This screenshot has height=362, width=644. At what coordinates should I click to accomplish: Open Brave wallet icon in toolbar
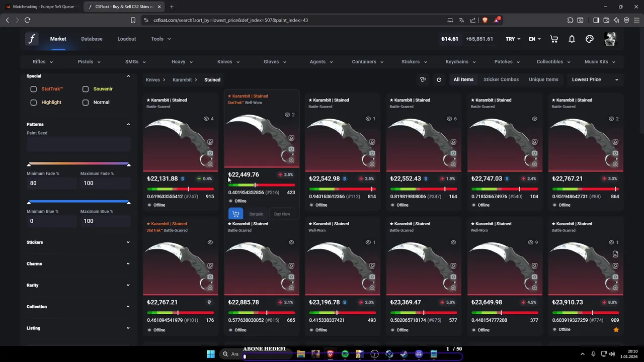click(606, 20)
